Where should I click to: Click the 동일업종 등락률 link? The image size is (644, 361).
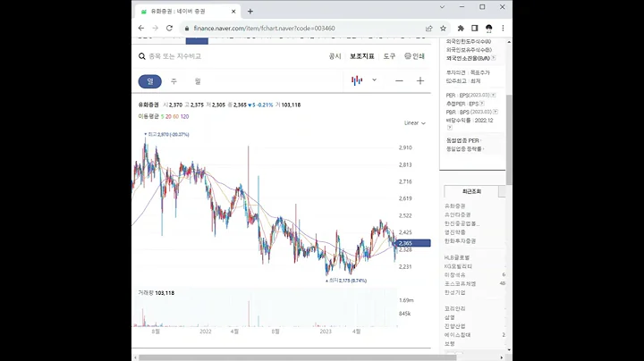[x=464, y=149]
